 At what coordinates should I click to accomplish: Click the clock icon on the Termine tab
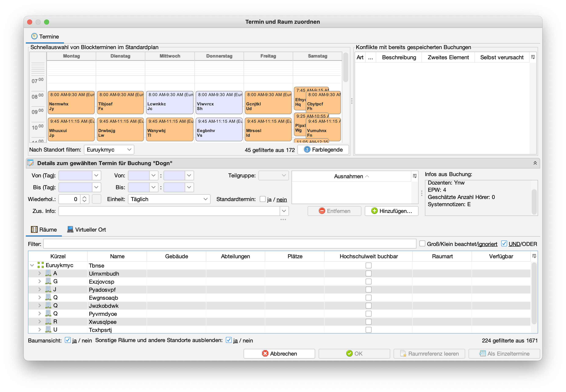[34, 36]
